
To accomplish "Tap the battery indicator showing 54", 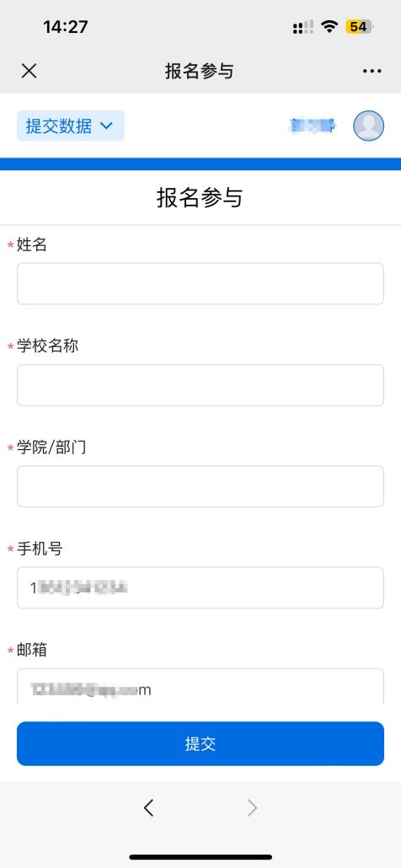I will (360, 27).
